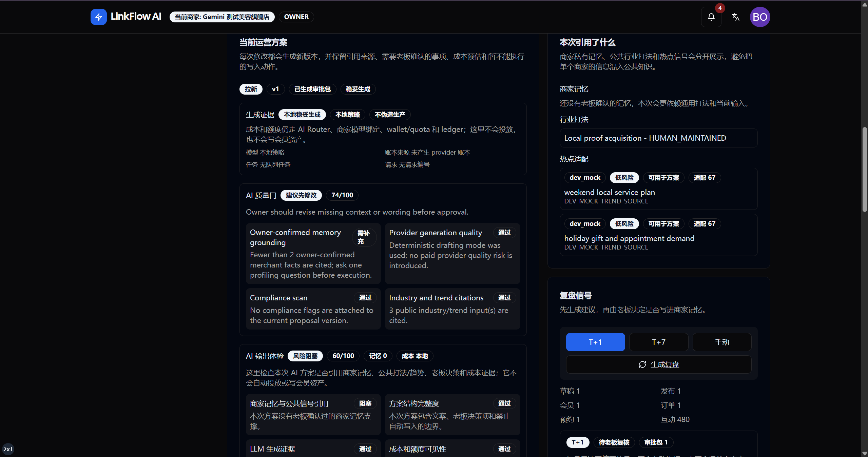
Task: Click dev_mock tag on weekend local service plan
Action: pos(585,178)
